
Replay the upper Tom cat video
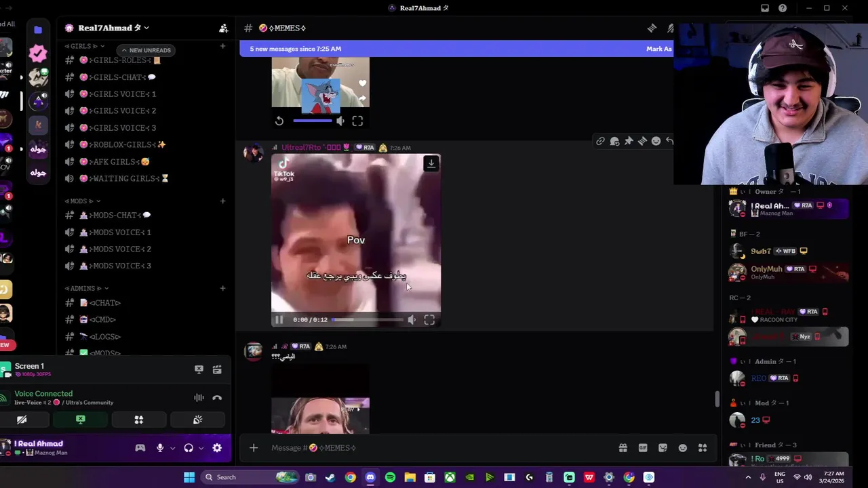click(279, 121)
